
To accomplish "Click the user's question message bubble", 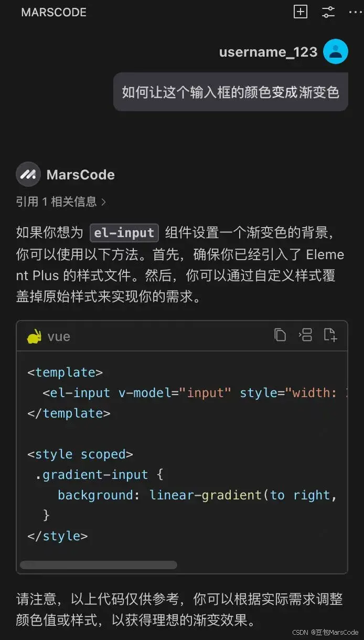I will click(231, 92).
